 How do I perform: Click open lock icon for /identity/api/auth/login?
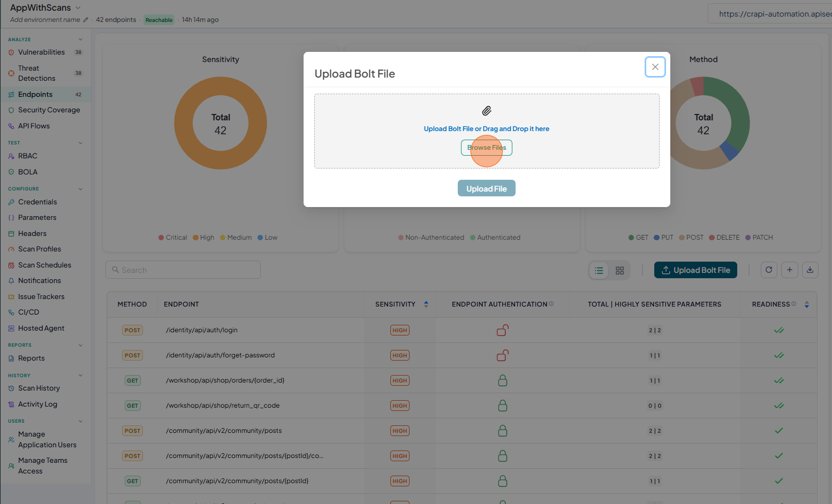point(502,330)
